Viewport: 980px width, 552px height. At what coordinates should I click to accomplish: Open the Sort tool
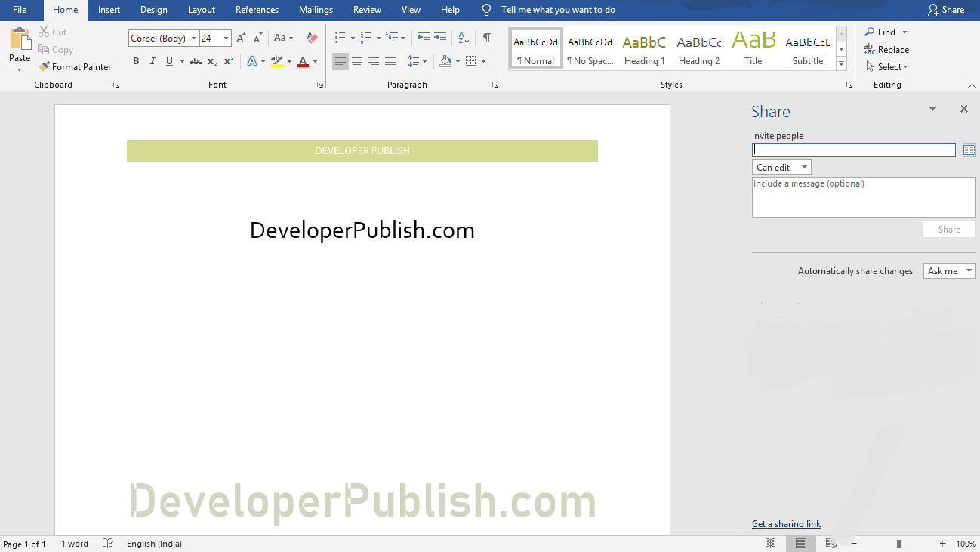point(462,37)
